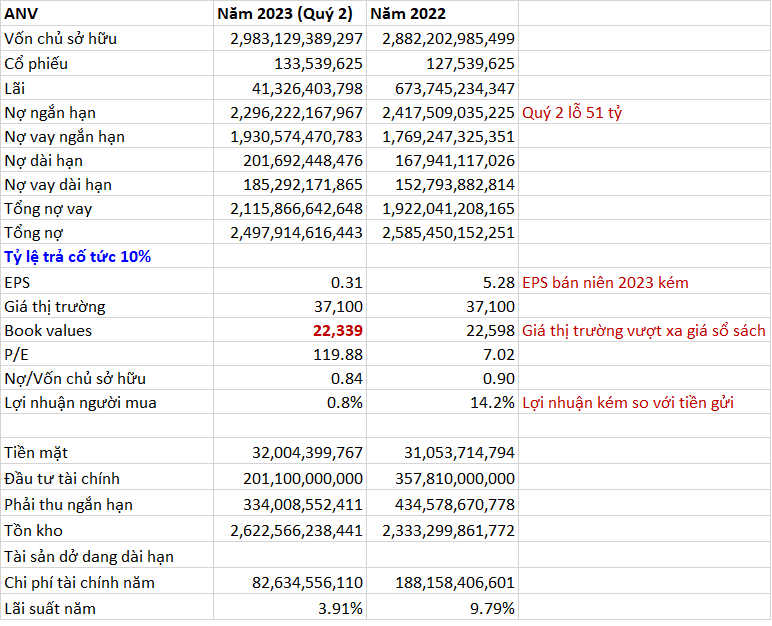Click the 'Tiền mặt' row label

point(36,453)
